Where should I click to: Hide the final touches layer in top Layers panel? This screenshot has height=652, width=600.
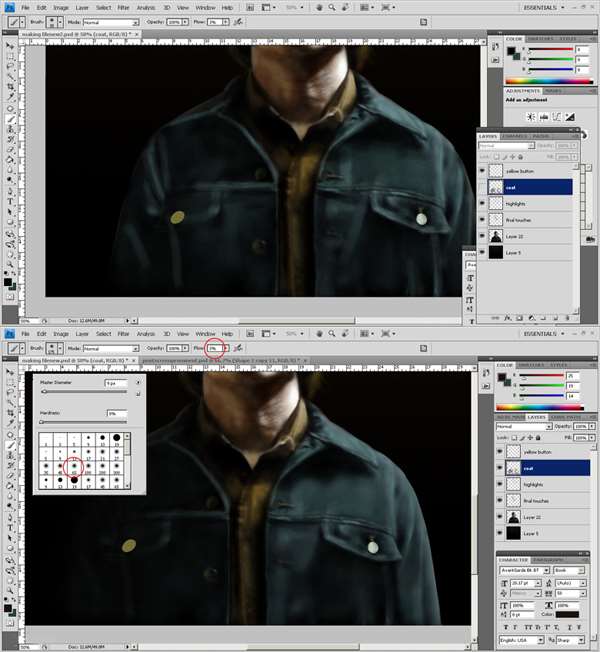(482, 220)
